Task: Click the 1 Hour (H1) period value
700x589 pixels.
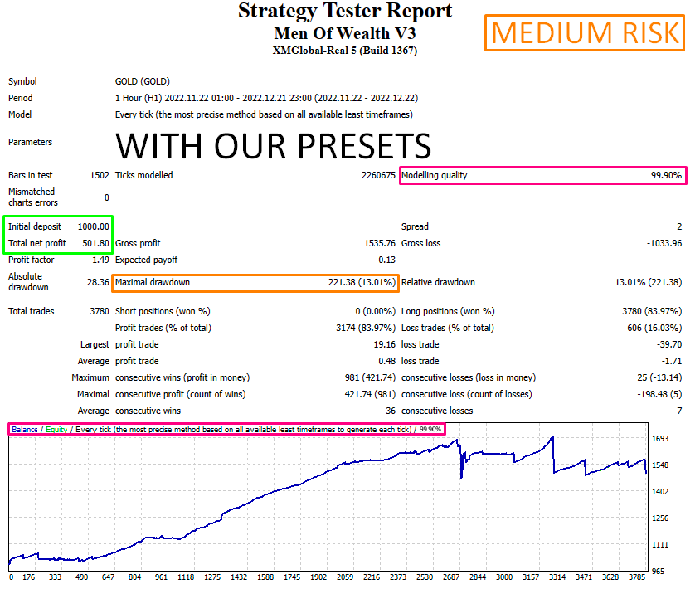Action: coord(266,98)
